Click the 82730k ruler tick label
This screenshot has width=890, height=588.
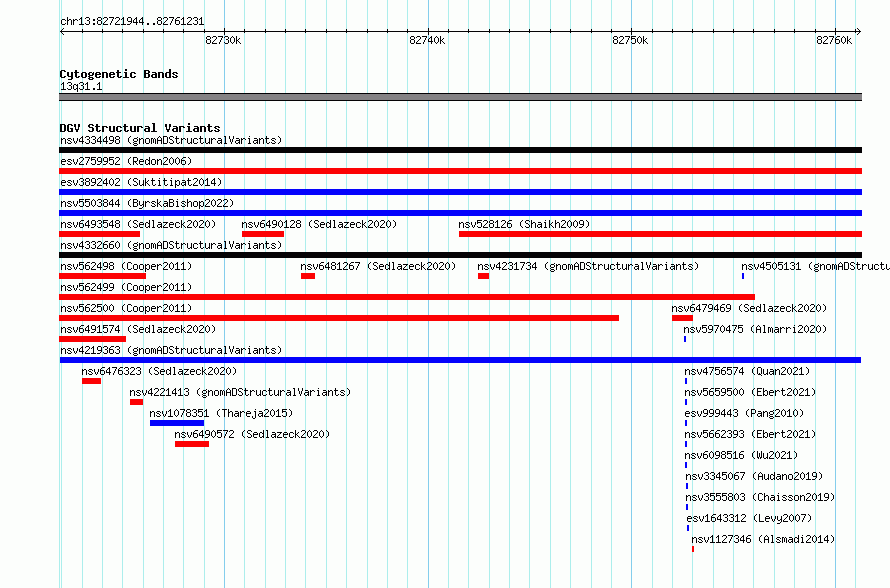pos(223,40)
